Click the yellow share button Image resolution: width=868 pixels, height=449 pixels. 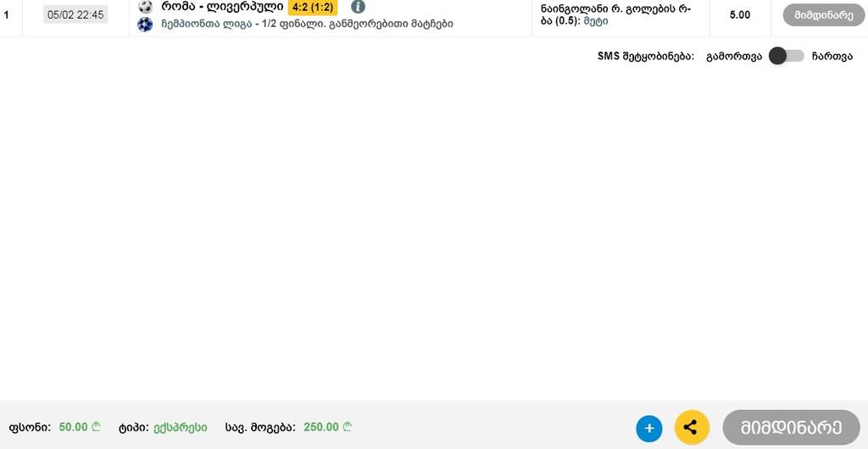[692, 428]
